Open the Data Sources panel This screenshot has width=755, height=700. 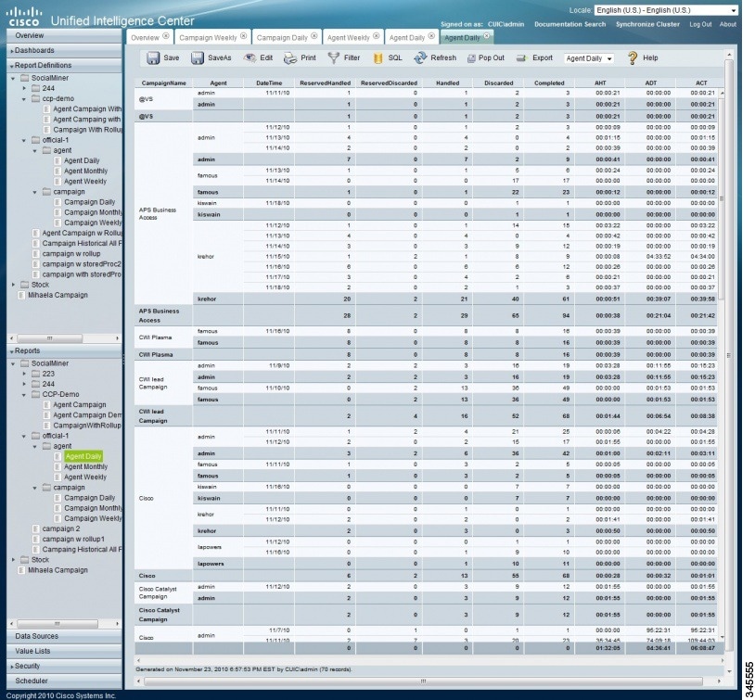click(x=37, y=638)
